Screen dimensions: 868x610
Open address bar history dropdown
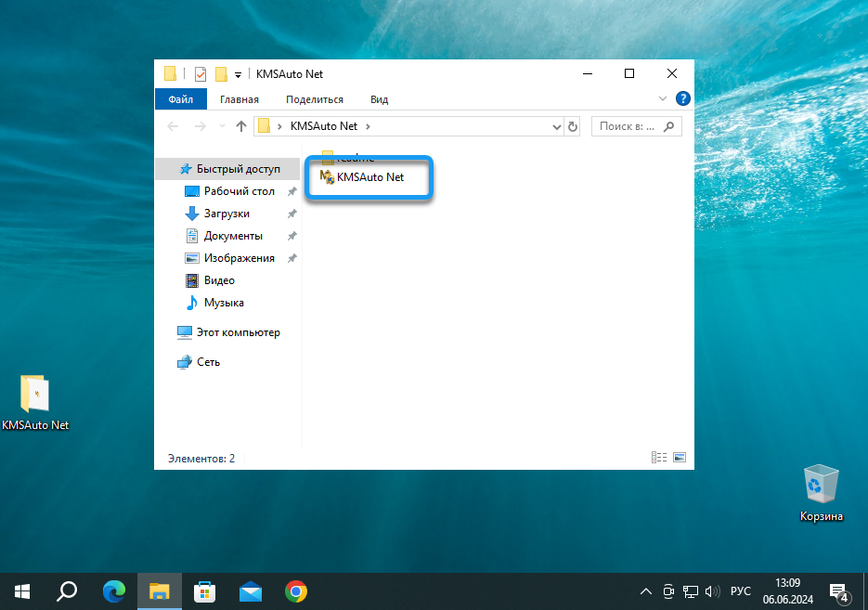(x=556, y=127)
